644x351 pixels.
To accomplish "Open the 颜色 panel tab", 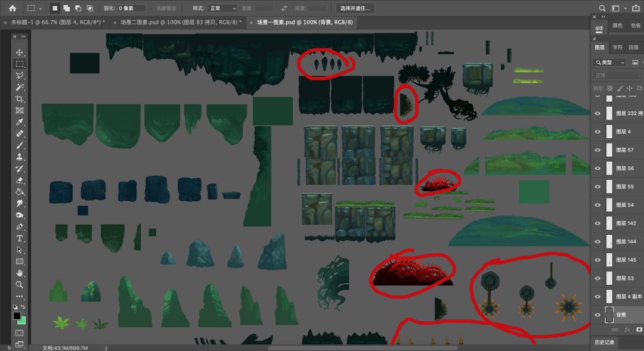I will tap(617, 26).
